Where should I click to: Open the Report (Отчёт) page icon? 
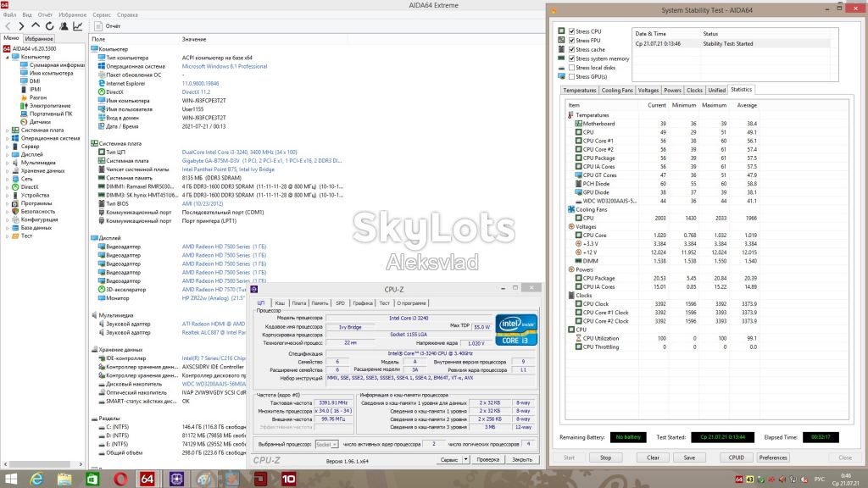coord(98,26)
